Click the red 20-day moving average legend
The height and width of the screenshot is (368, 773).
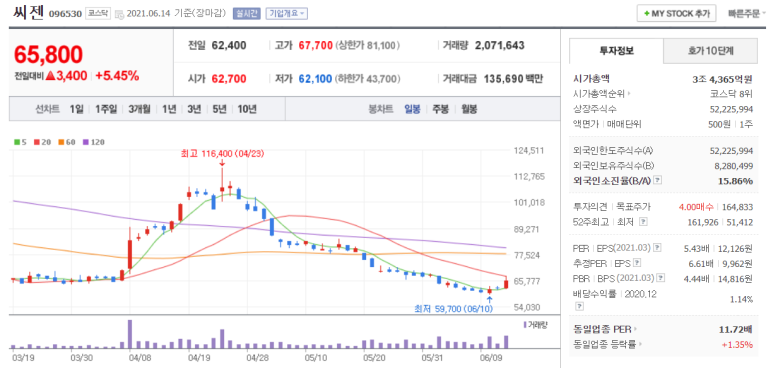coord(41,142)
